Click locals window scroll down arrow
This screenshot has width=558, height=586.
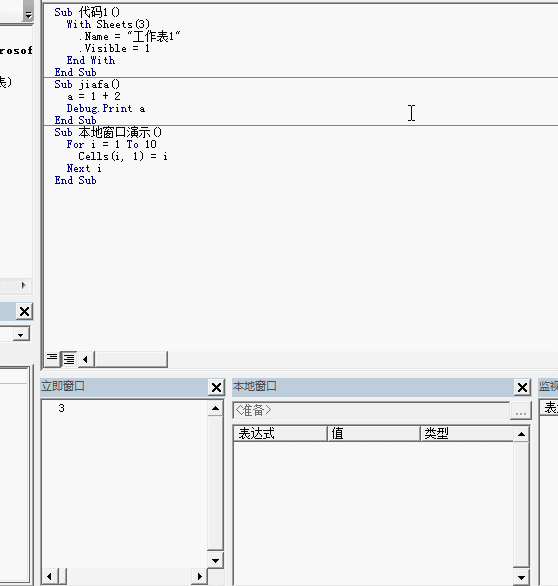point(521,578)
